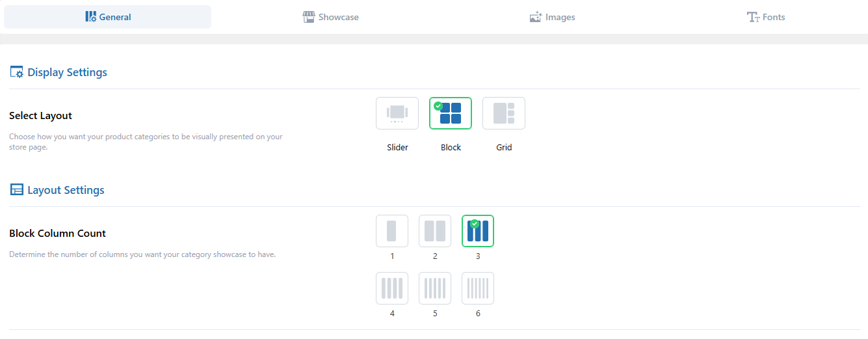Viewport: 868px width, 339px height.
Task: Open the General tab
Action: coord(107,17)
